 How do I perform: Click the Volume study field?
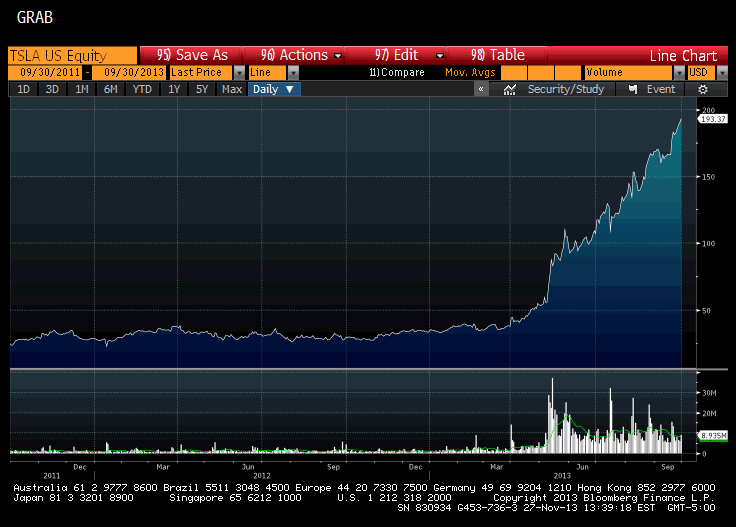(x=628, y=72)
